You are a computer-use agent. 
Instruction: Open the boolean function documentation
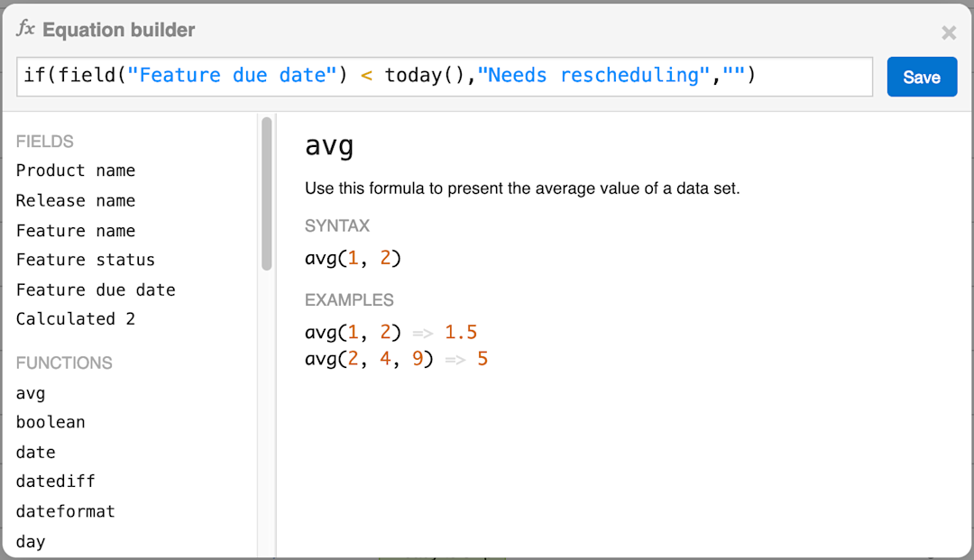coord(51,422)
